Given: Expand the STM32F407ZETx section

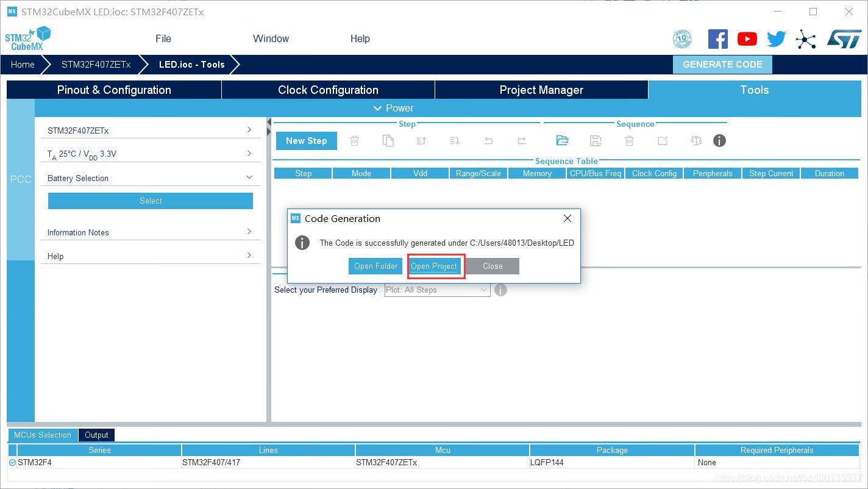Looking at the screenshot, I should point(249,130).
